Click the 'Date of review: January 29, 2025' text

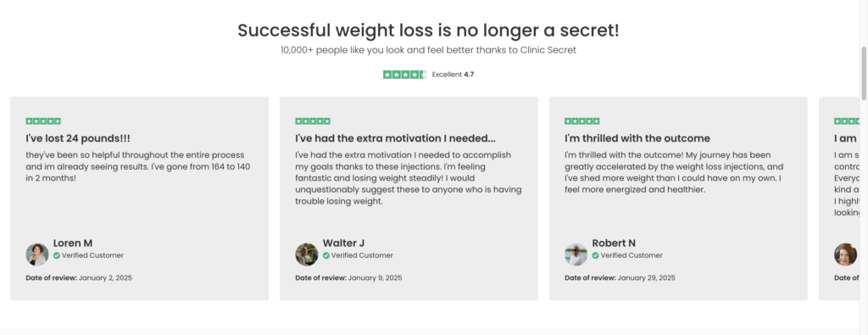point(620,278)
